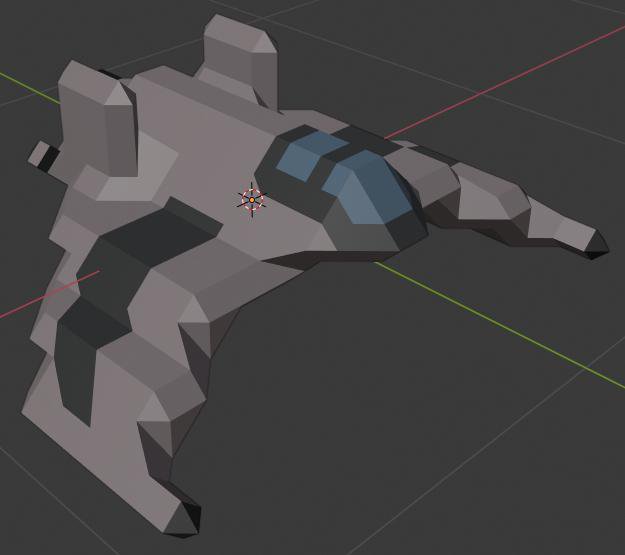Click the 3D cursor on the fuselage

pyautogui.click(x=252, y=199)
